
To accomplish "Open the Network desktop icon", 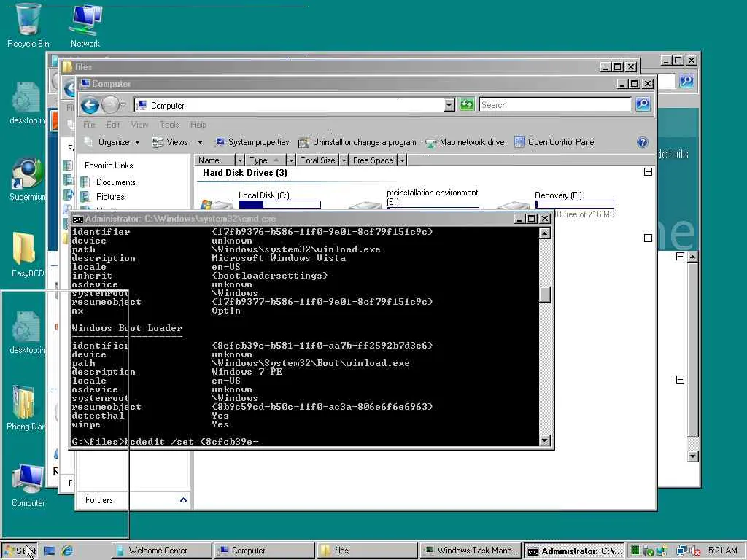I will tap(85, 25).
